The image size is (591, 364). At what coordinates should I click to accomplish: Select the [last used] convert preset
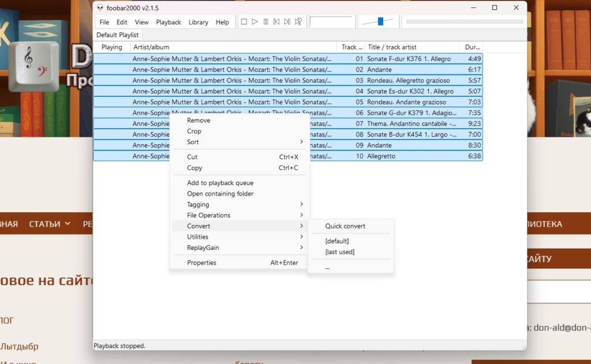tap(340, 252)
